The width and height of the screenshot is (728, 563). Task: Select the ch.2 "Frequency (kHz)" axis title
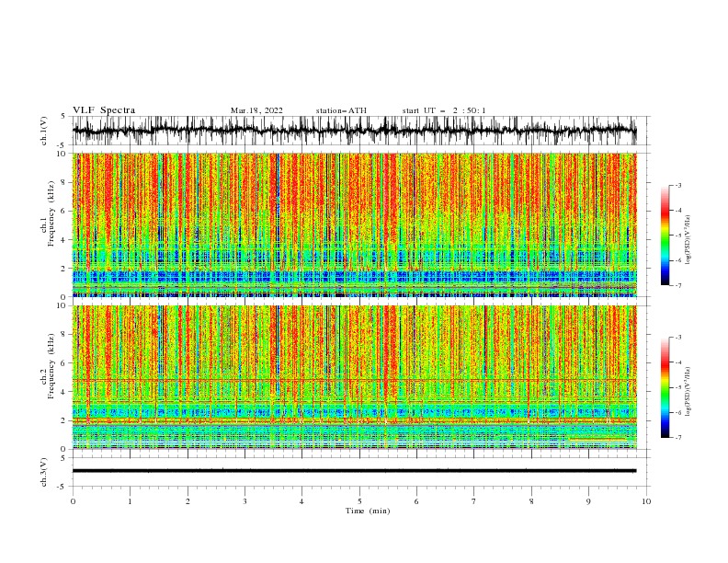pos(51,366)
